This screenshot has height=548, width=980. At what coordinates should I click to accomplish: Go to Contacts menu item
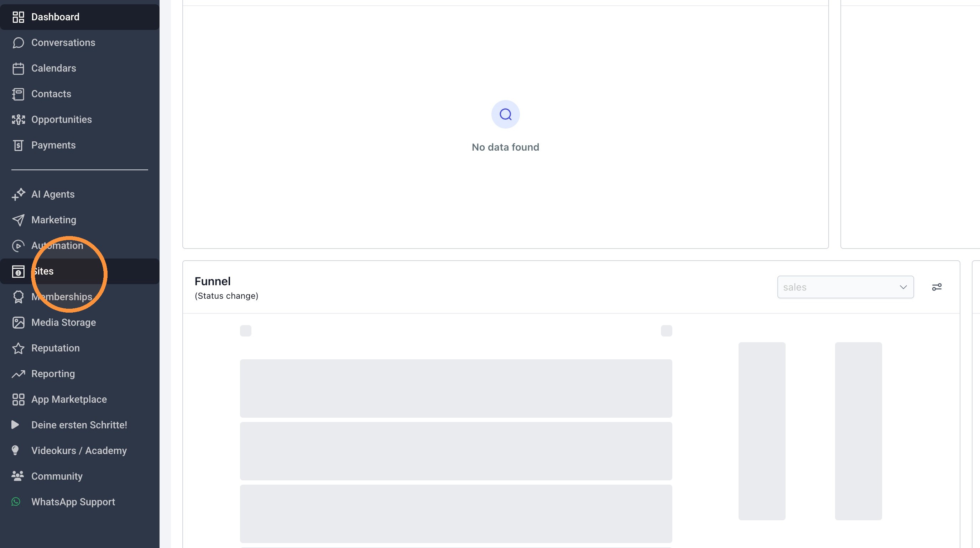pyautogui.click(x=79, y=94)
